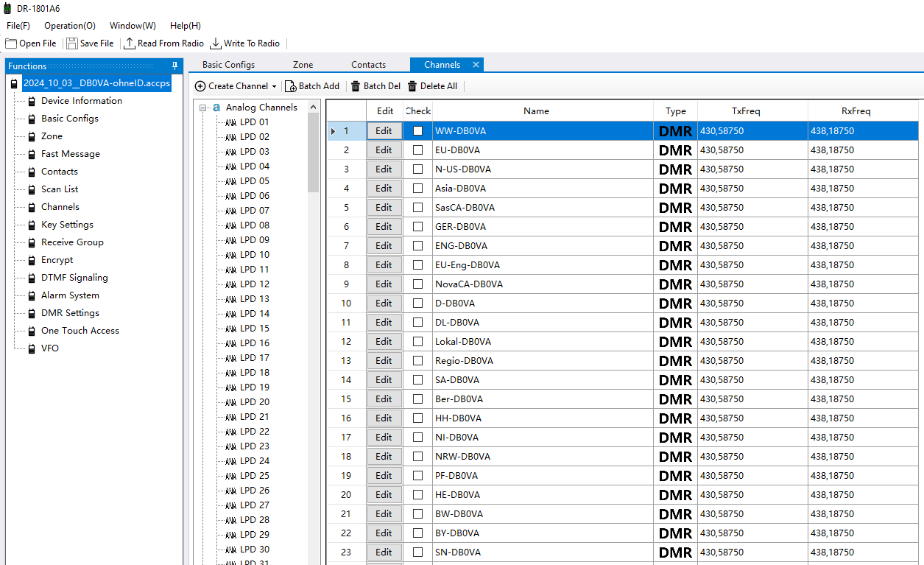
Task: Click the Type column header
Action: click(x=676, y=111)
